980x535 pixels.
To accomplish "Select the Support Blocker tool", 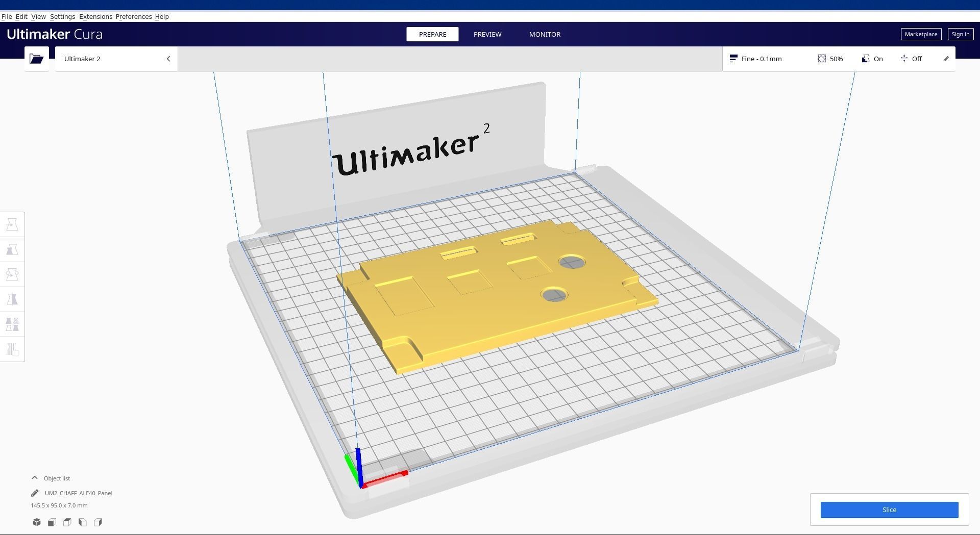I will pos(12,349).
